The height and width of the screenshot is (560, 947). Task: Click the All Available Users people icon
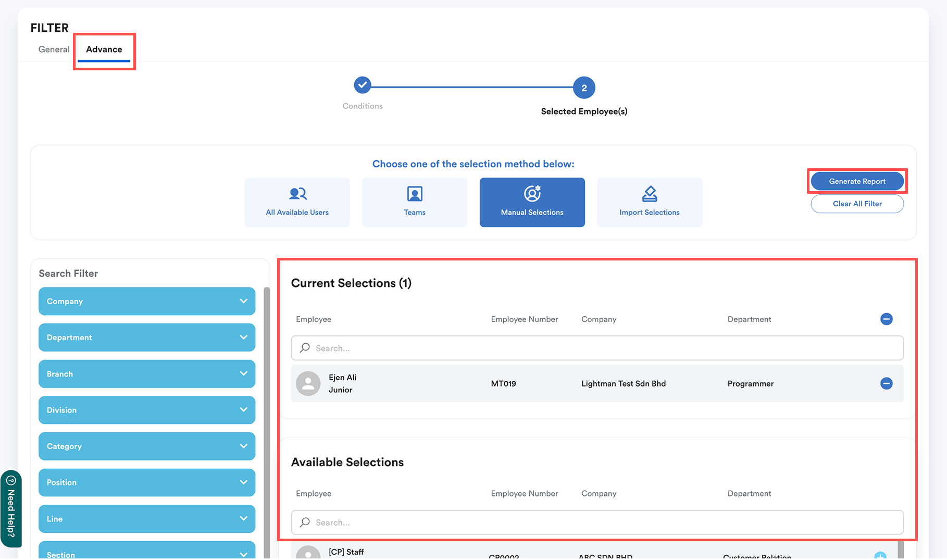click(297, 194)
